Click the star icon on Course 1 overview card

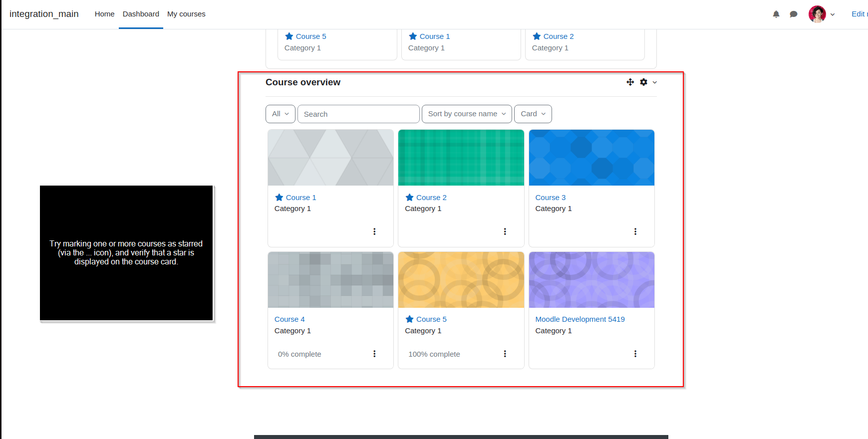[279, 197]
